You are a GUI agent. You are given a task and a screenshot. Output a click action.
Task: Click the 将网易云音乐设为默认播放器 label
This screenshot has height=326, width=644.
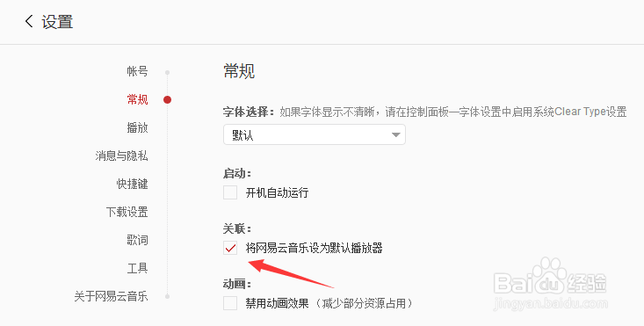(315, 248)
